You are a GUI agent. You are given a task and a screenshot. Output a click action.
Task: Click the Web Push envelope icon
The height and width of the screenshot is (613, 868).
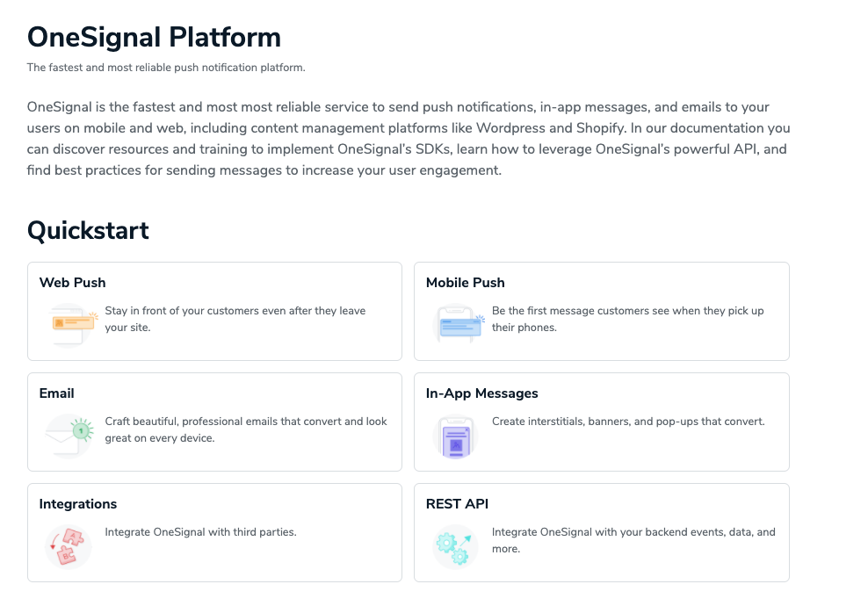point(70,324)
